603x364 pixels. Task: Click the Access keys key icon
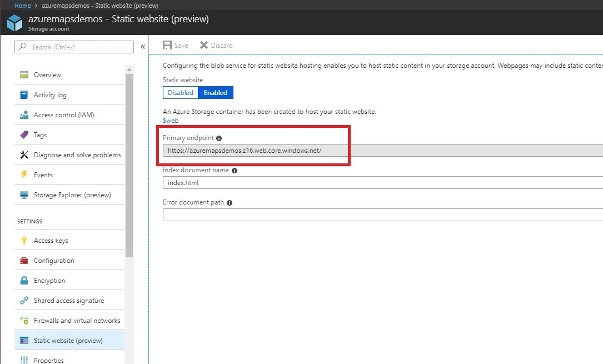pos(24,240)
